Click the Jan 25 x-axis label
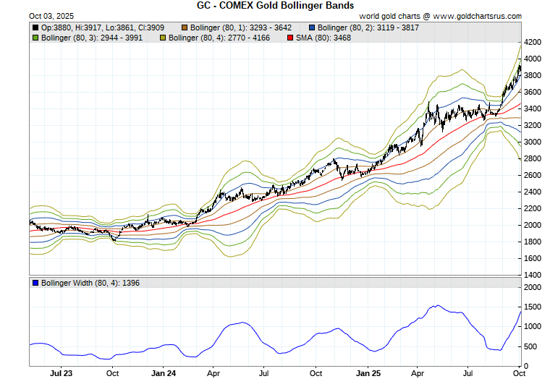 pyautogui.click(x=369, y=374)
